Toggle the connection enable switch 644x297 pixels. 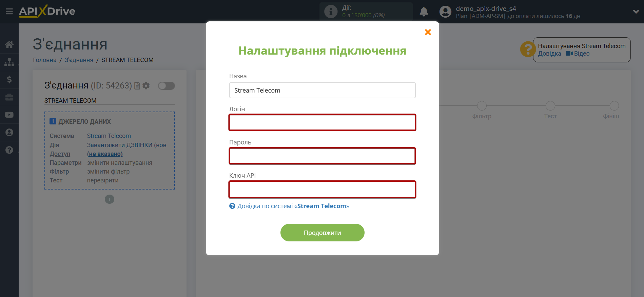coord(167,86)
